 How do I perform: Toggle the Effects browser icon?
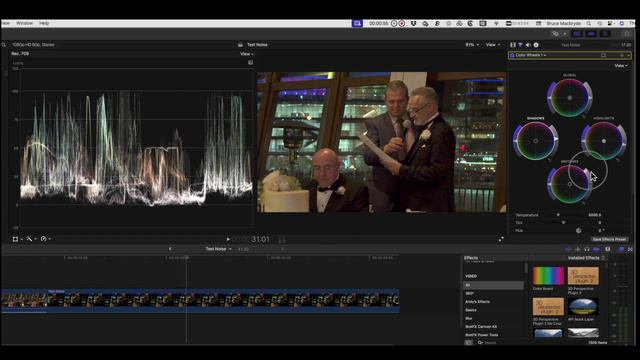[x=622, y=249]
